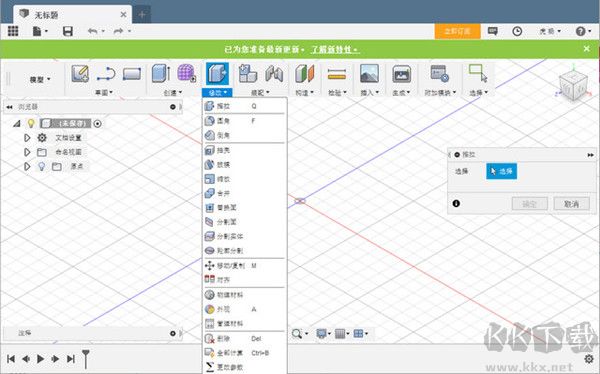
Task: Click the Select window-selection icon
Action: (478, 73)
